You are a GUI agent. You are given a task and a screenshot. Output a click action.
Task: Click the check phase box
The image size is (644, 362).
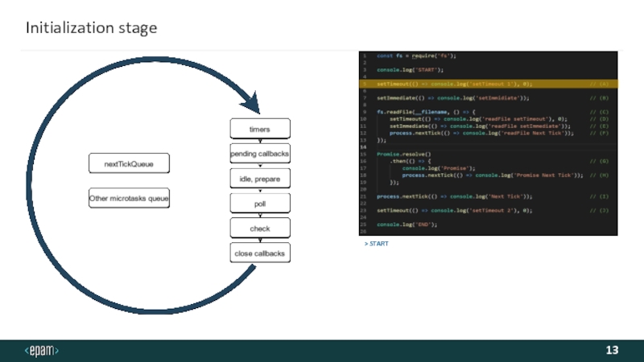click(259, 228)
